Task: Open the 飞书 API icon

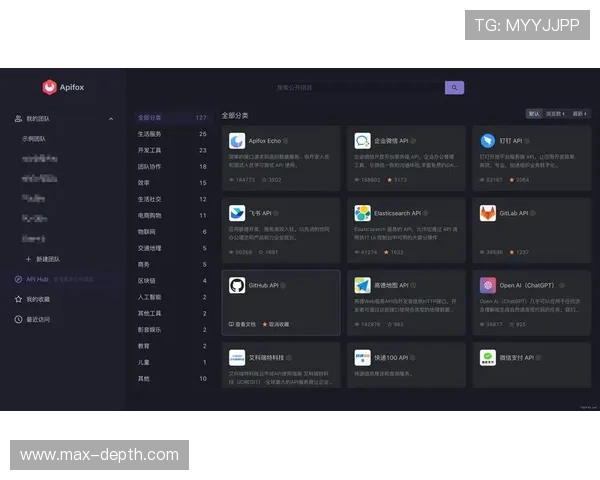Action: click(x=237, y=213)
